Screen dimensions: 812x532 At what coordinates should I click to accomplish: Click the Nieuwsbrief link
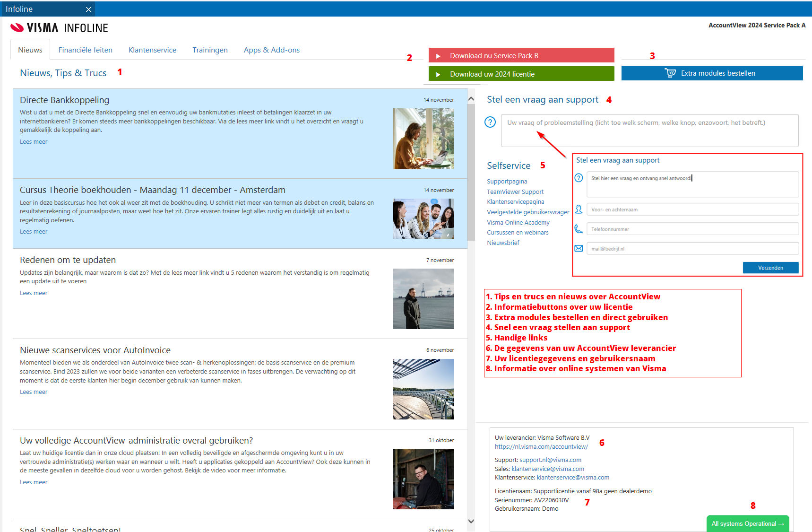(x=503, y=243)
